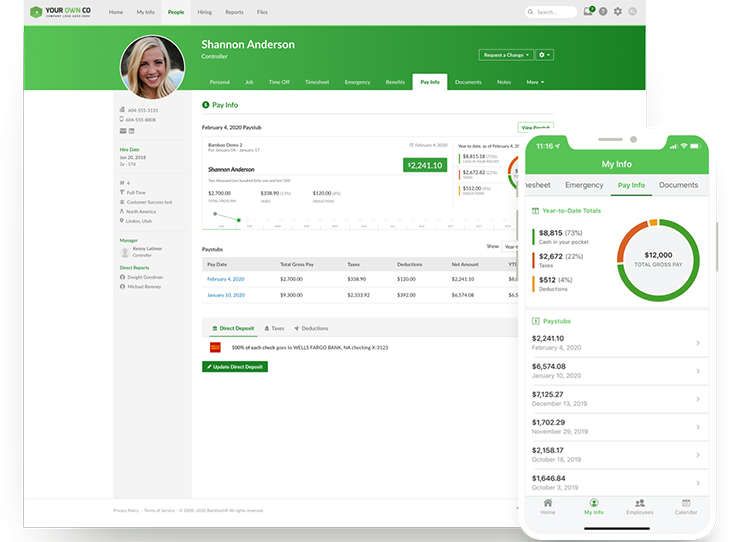Open the $1,646.84 paystub chevron on phone

[698, 483]
